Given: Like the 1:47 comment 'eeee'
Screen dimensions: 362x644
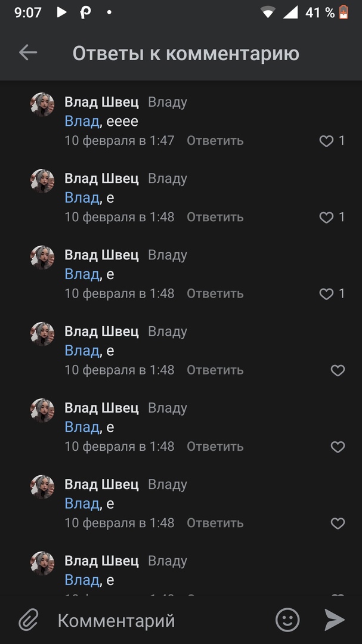Looking at the screenshot, I should tap(326, 141).
